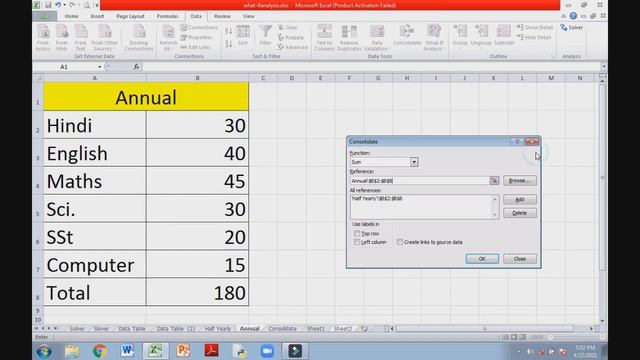Open Advanced filter options

[x=293, y=47]
